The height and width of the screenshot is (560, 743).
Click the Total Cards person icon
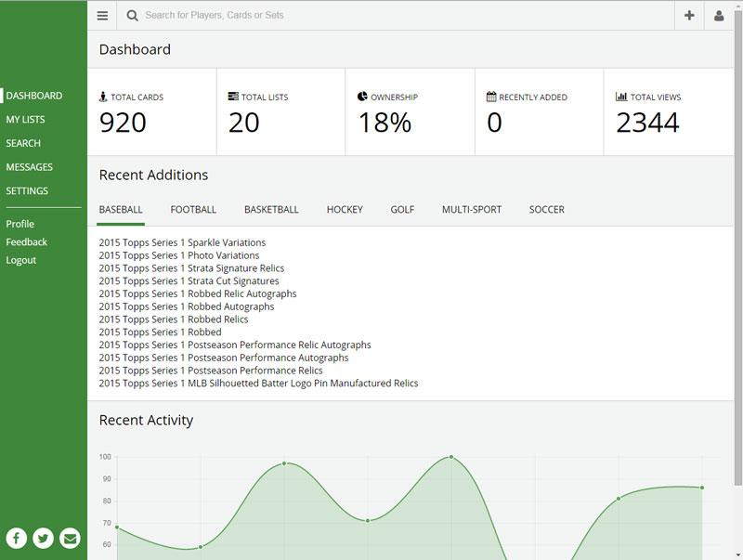pos(103,97)
